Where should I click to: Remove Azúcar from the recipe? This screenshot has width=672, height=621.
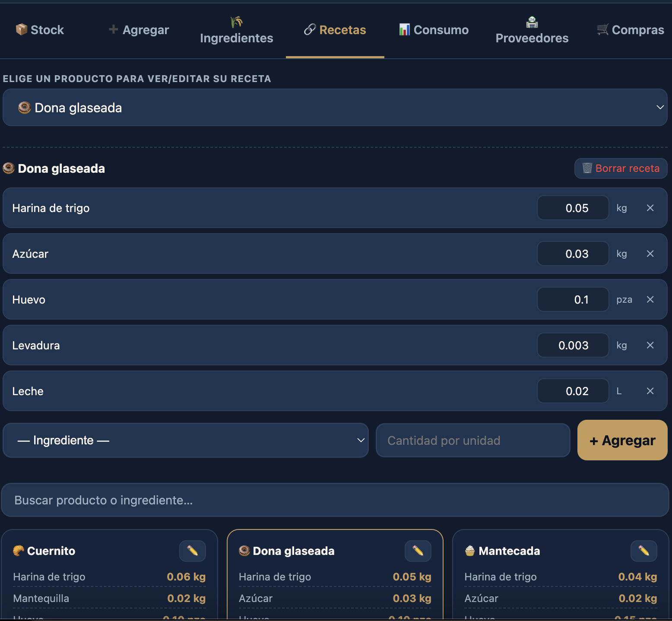pos(650,253)
